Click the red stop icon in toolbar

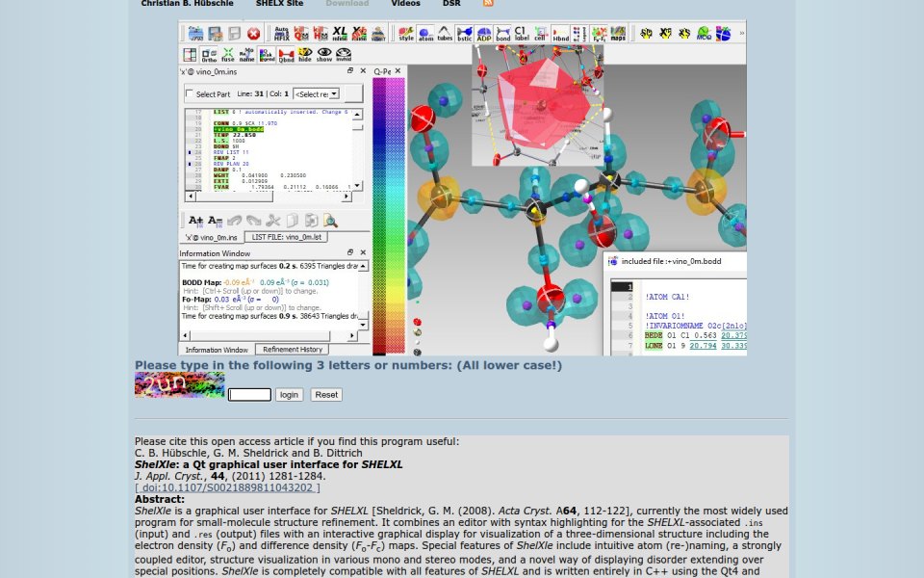click(x=254, y=34)
